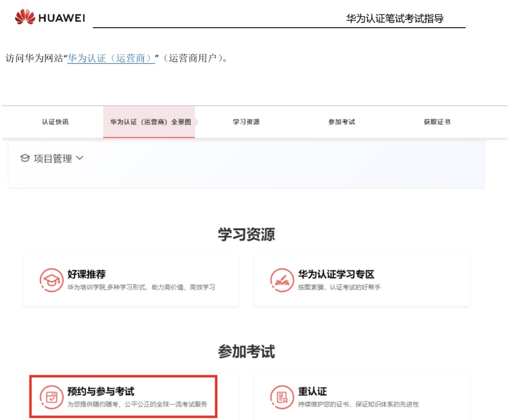Click the 好课推荐 graduation cap icon

pos(51,280)
